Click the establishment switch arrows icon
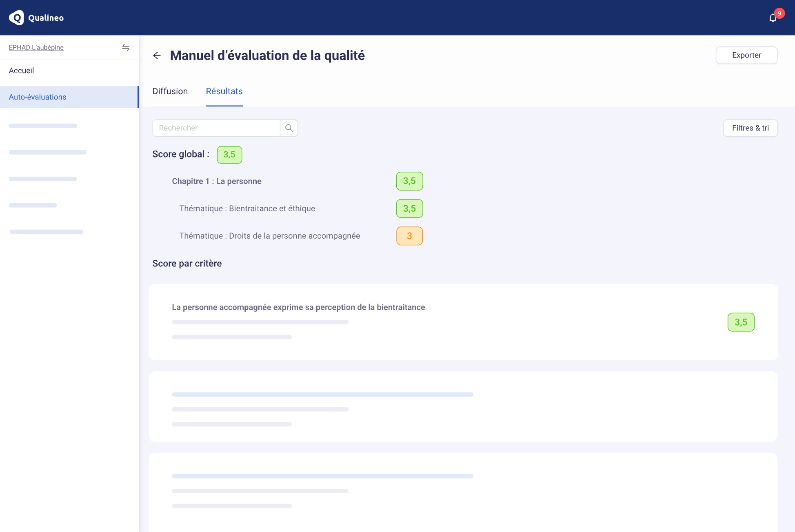Image resolution: width=795 pixels, height=532 pixels. (x=126, y=48)
